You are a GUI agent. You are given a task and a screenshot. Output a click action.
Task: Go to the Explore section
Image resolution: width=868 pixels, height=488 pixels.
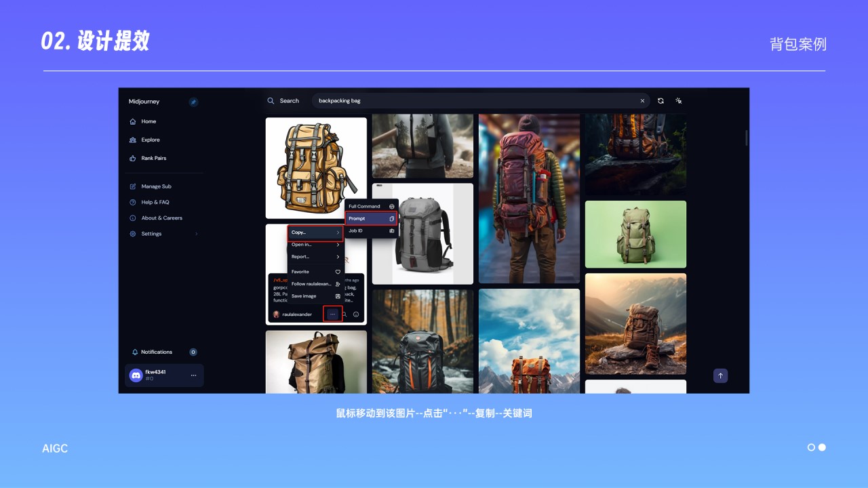coord(151,140)
